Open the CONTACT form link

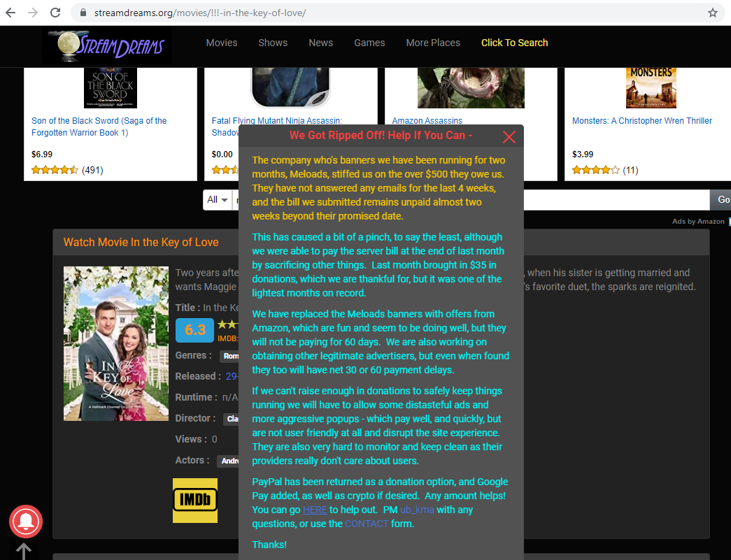point(366,524)
